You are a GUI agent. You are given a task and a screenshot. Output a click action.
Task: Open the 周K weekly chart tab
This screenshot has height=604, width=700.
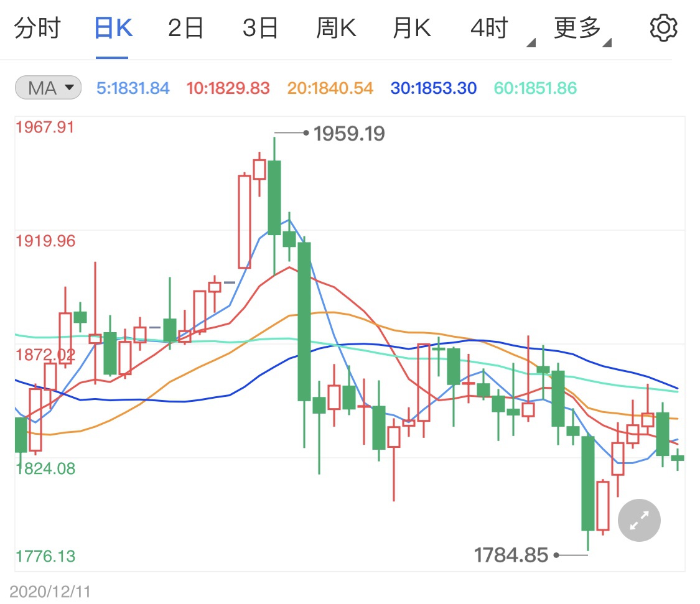(x=336, y=28)
